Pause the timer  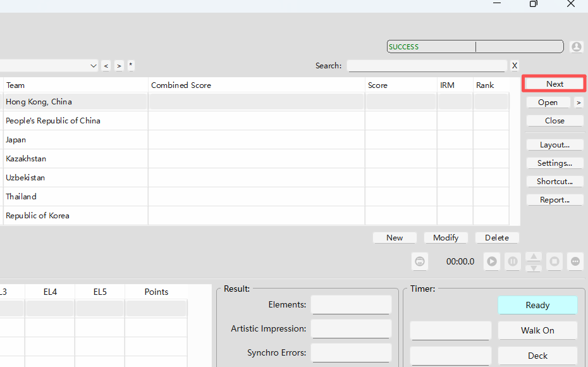coord(513,261)
